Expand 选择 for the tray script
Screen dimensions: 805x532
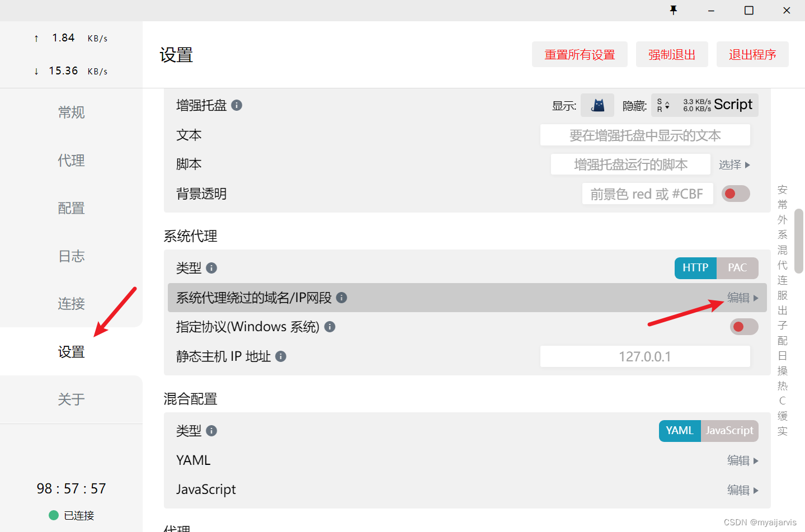point(734,164)
